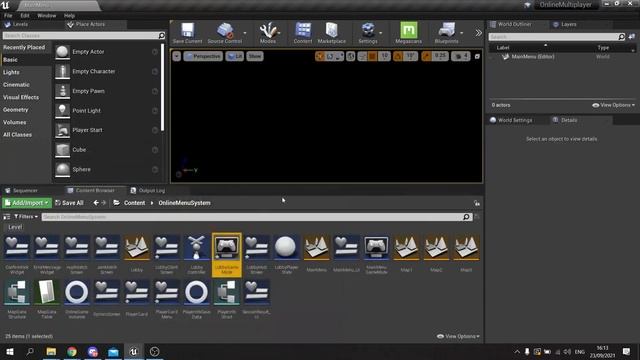
Task: Switch to the World Settings tab
Action: 511,120
